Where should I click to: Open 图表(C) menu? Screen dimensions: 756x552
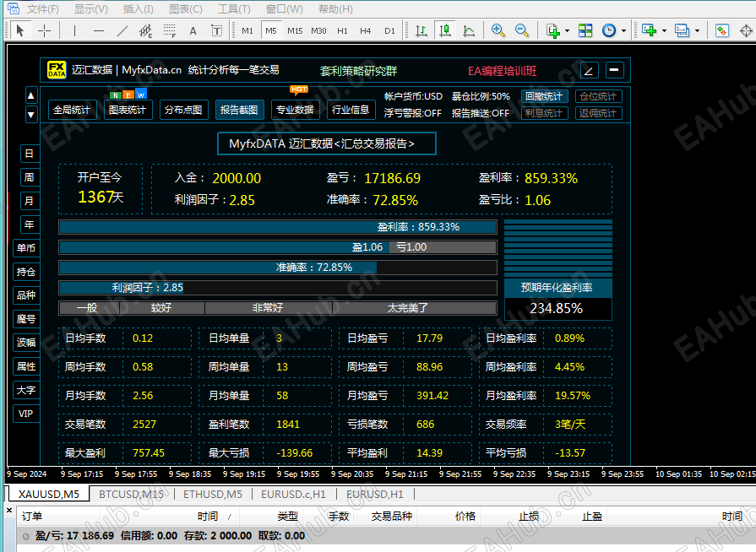[x=186, y=8]
